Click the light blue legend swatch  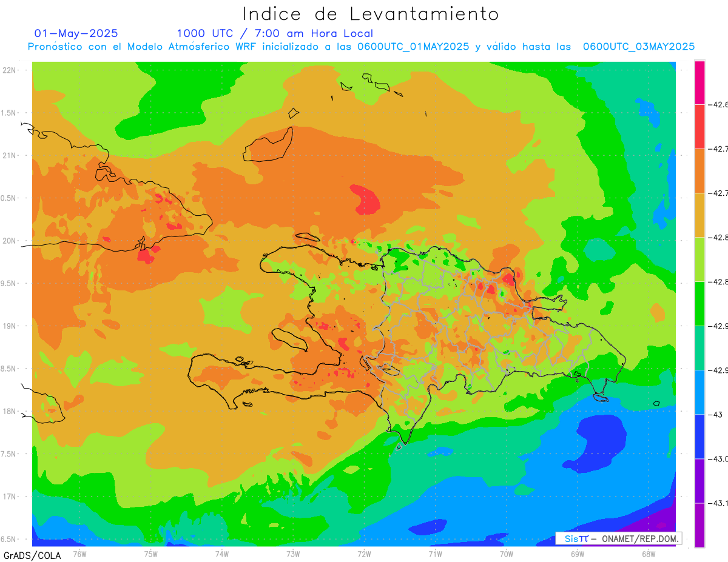(699, 392)
